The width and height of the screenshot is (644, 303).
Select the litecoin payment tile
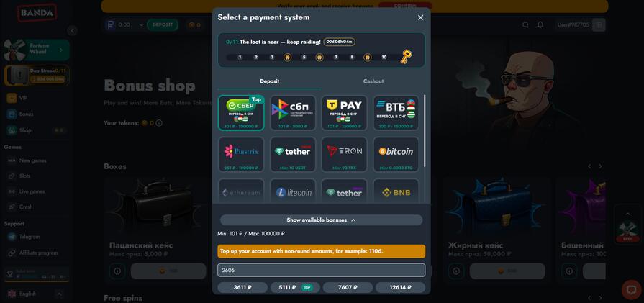(x=293, y=191)
